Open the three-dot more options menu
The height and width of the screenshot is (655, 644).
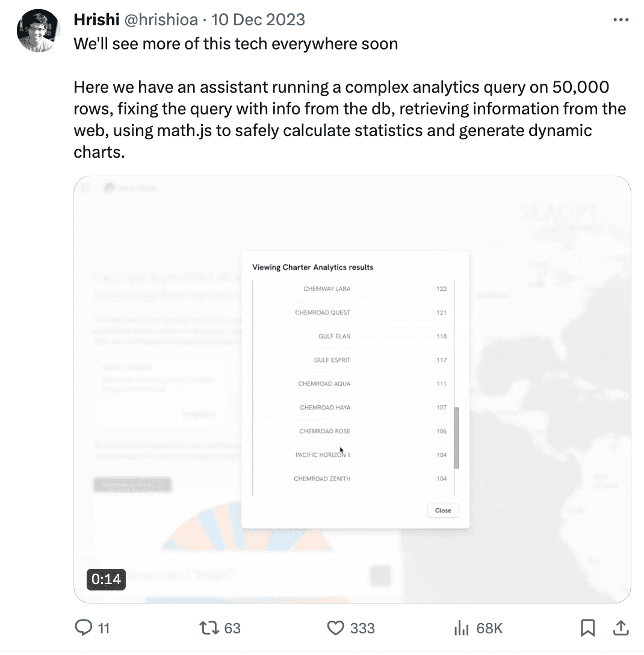pos(621,20)
